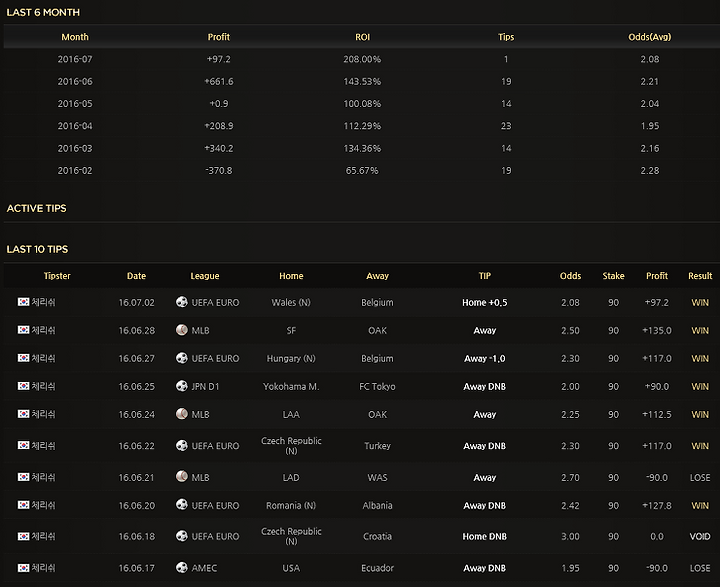Click the Croatia away team

[377, 536]
